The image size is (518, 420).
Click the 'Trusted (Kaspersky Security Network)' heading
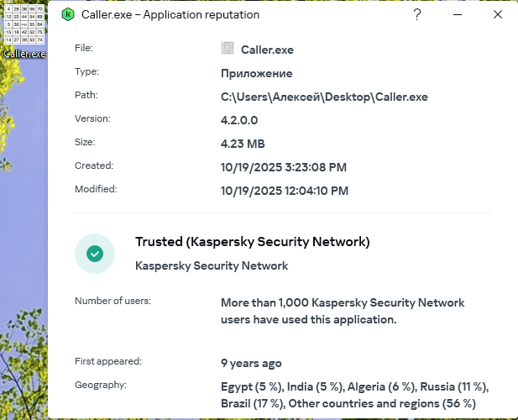coord(252,242)
